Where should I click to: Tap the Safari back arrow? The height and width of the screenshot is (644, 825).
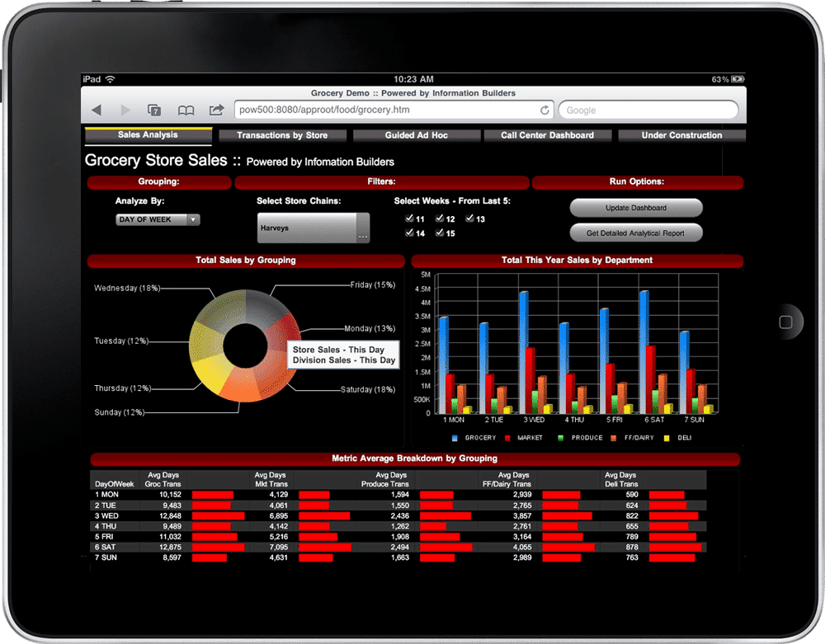[97, 110]
